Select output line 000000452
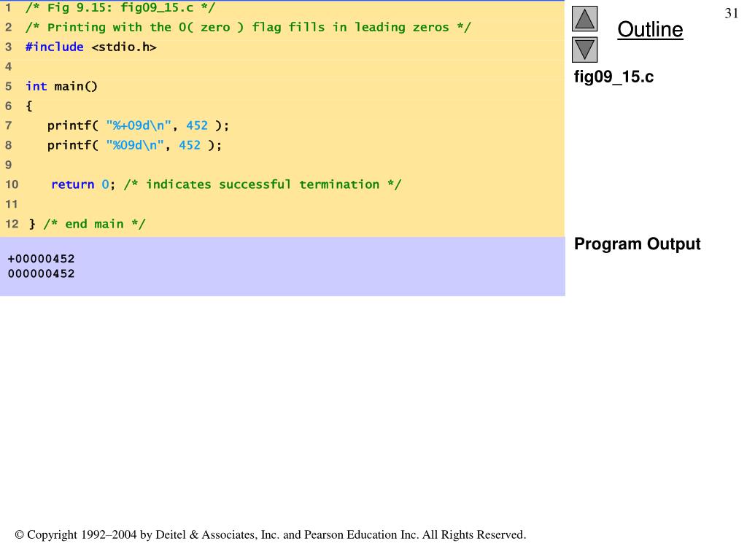The width and height of the screenshot is (747, 560). pyautogui.click(x=42, y=274)
